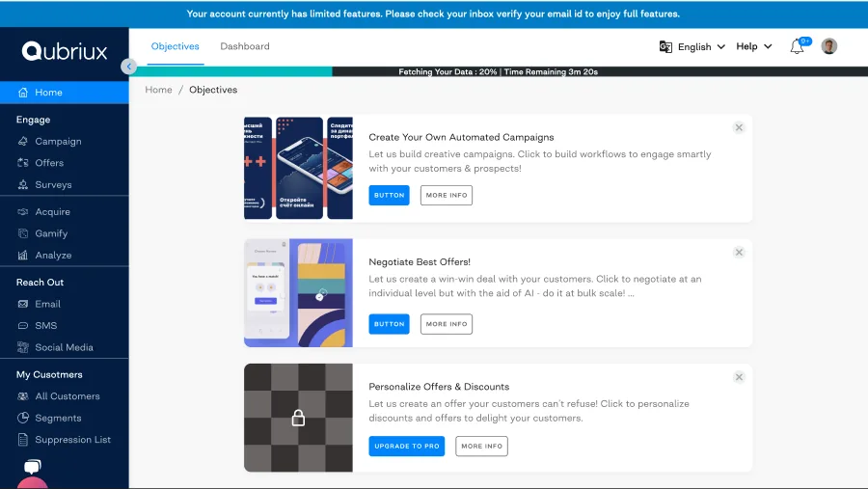Click the Fetching Your Data progress bar
This screenshot has height=489, width=868.
[499, 71]
